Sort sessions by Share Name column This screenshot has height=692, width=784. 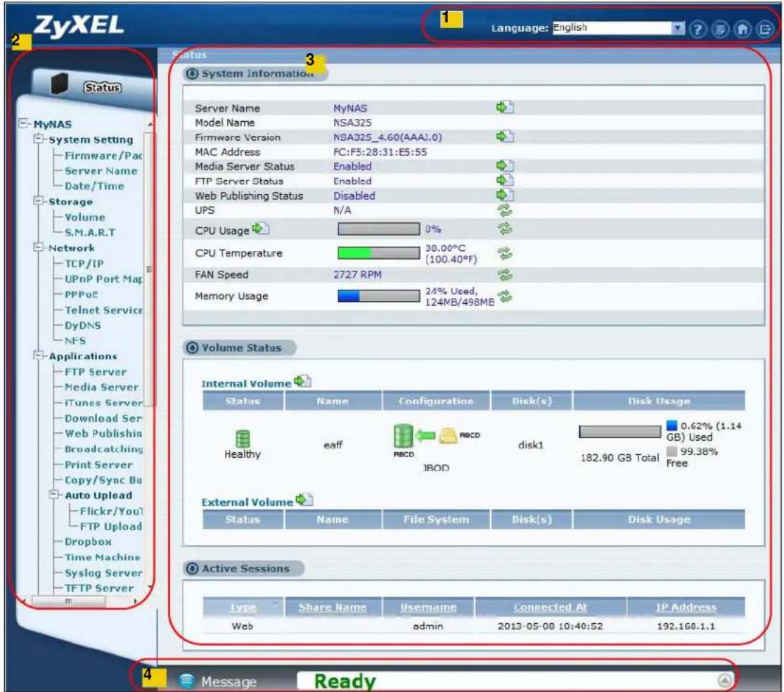click(333, 607)
